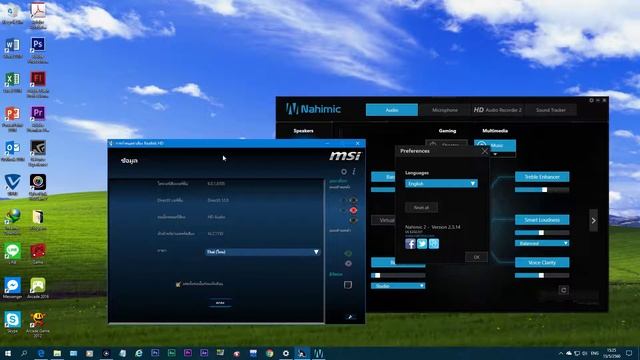Open the Action Center notifications
640x360 pixels.
tap(629, 353)
